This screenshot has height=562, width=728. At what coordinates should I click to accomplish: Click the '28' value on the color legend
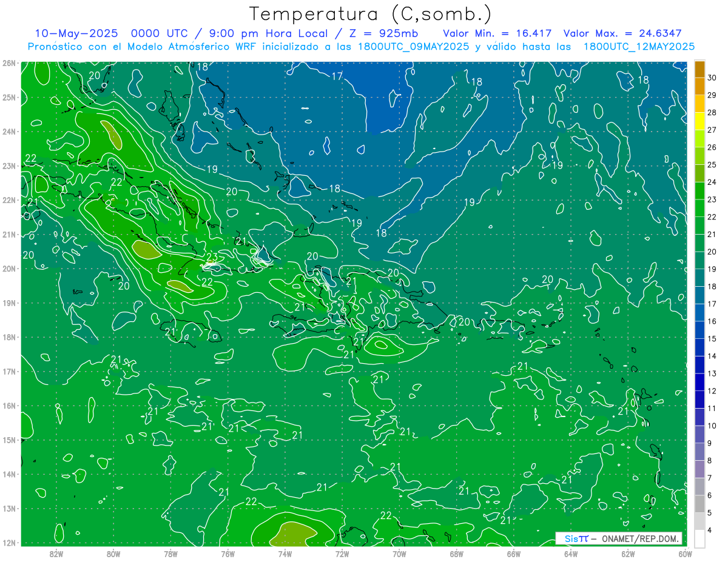tap(712, 113)
